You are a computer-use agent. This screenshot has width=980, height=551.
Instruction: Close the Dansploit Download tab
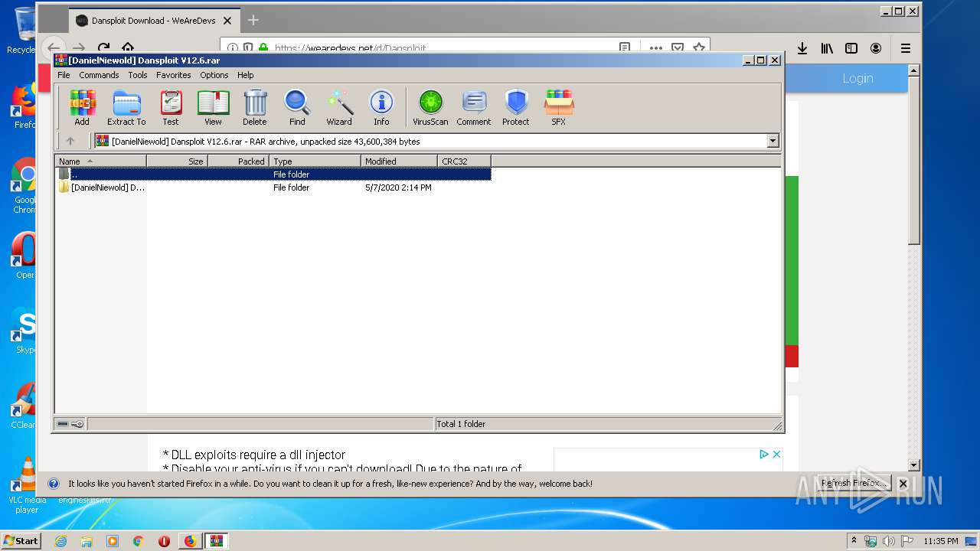(x=227, y=21)
